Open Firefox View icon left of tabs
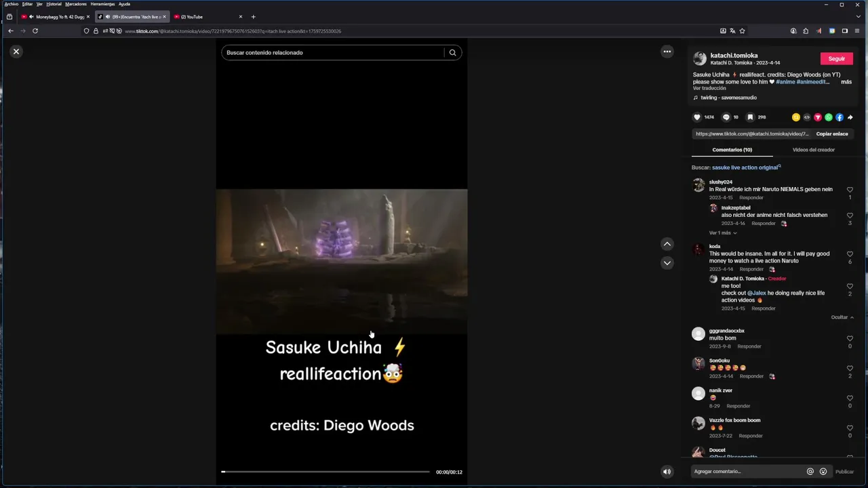Viewport: 868px width, 488px height. [9, 17]
